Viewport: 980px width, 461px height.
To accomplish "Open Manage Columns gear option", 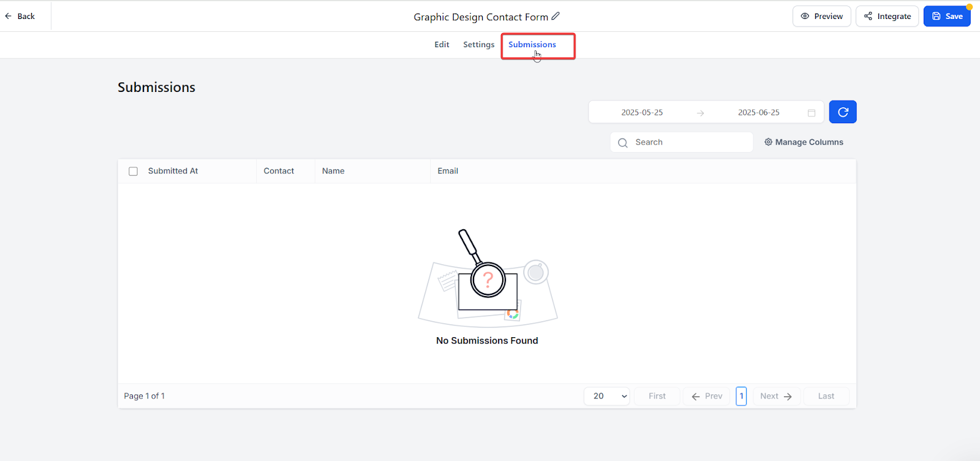I will (x=804, y=142).
